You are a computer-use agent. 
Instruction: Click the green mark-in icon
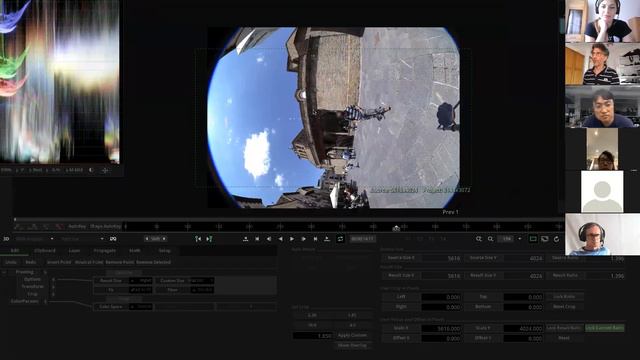pos(198,239)
